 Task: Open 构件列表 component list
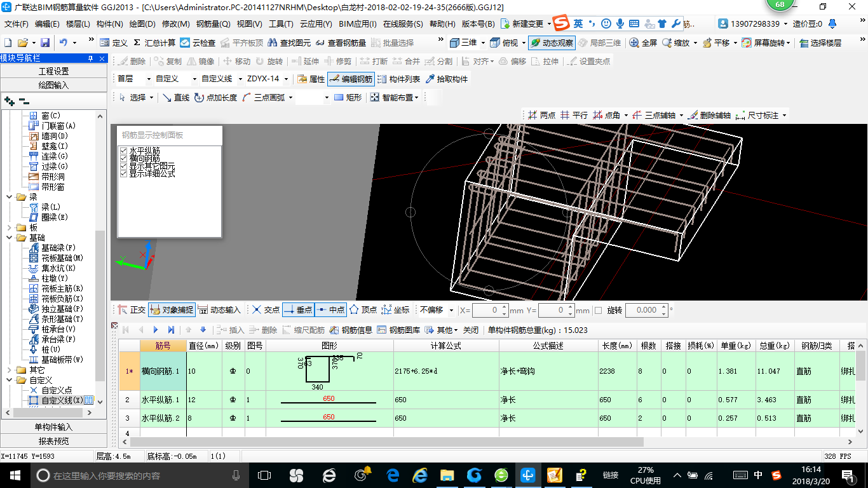click(398, 79)
